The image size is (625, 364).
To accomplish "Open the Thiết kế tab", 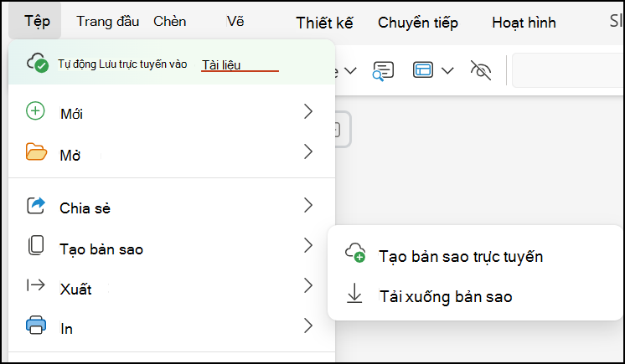I will tap(324, 23).
